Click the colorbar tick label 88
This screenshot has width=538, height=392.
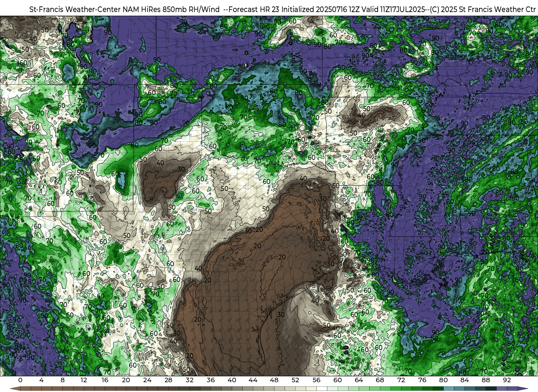coord(486,380)
